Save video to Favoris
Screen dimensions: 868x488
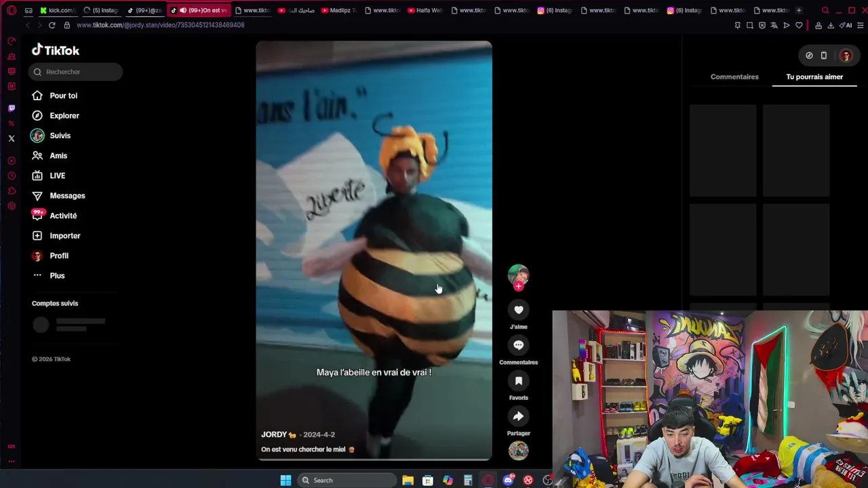(519, 381)
